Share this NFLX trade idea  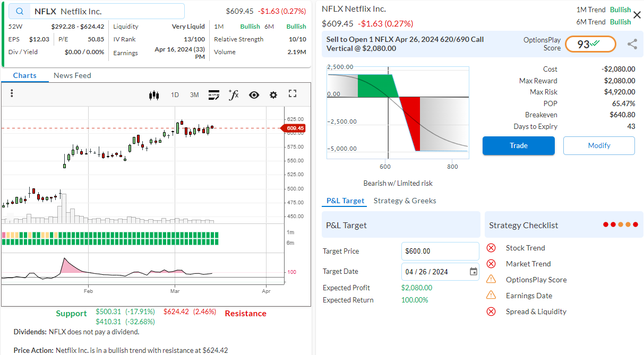[632, 45]
